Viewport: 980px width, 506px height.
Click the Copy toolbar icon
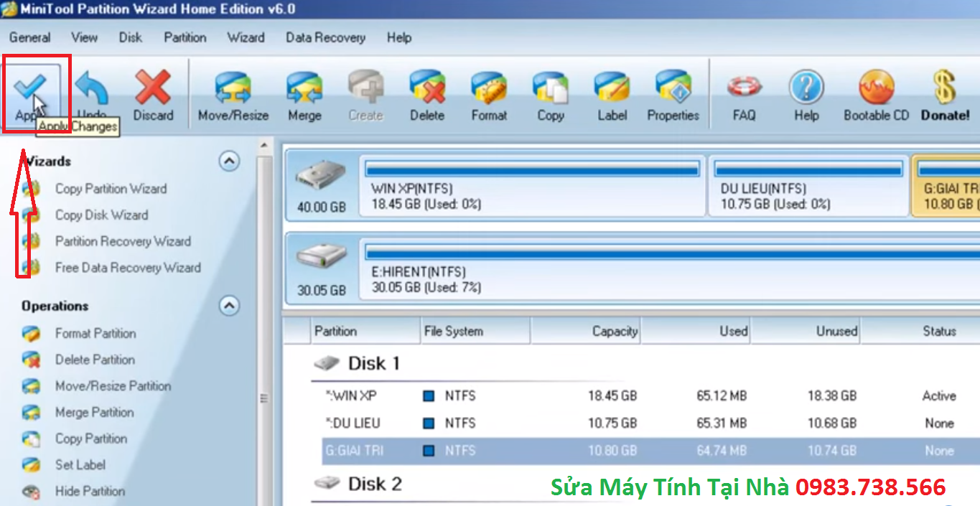(x=551, y=88)
